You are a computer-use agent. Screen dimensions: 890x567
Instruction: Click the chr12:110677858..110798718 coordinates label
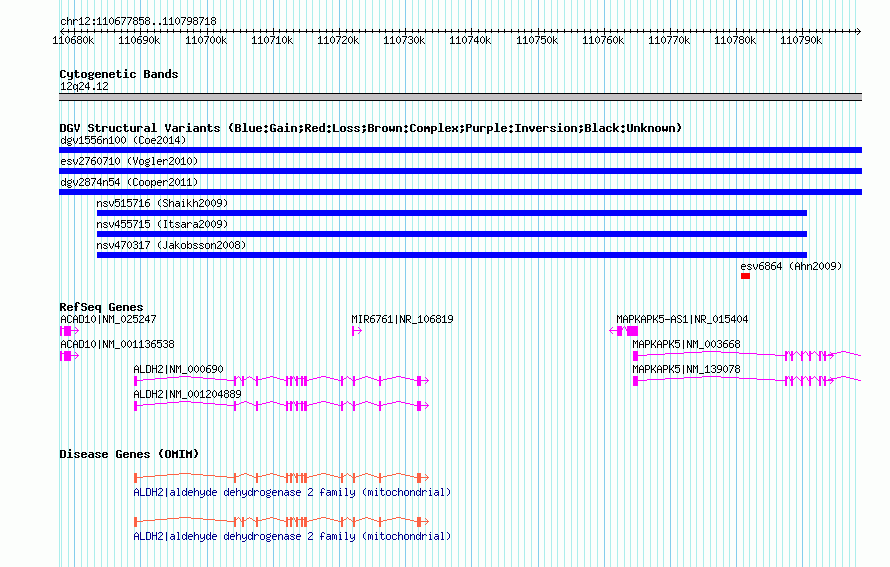(138, 22)
